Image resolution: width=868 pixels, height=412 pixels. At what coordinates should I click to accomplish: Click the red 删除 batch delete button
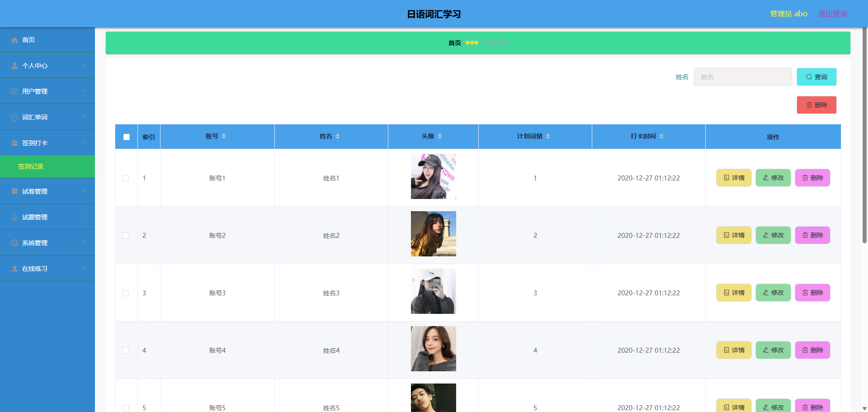(x=816, y=105)
